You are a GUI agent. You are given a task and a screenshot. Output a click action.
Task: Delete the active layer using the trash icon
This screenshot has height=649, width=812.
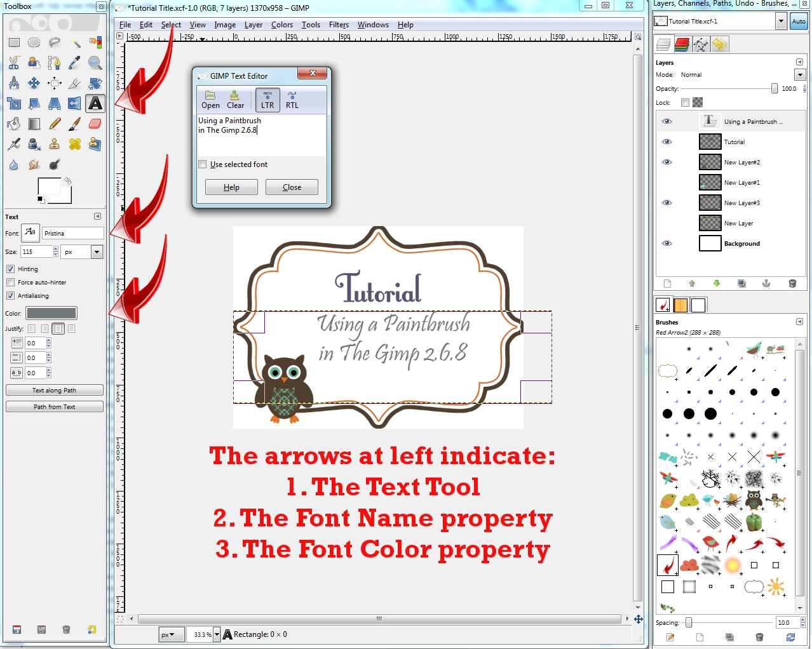click(x=793, y=283)
